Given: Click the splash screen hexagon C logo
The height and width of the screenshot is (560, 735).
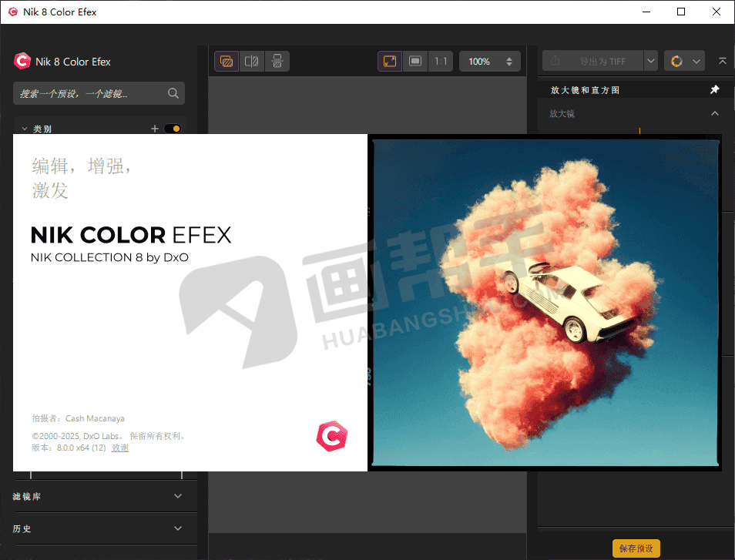Looking at the screenshot, I should coord(332,436).
